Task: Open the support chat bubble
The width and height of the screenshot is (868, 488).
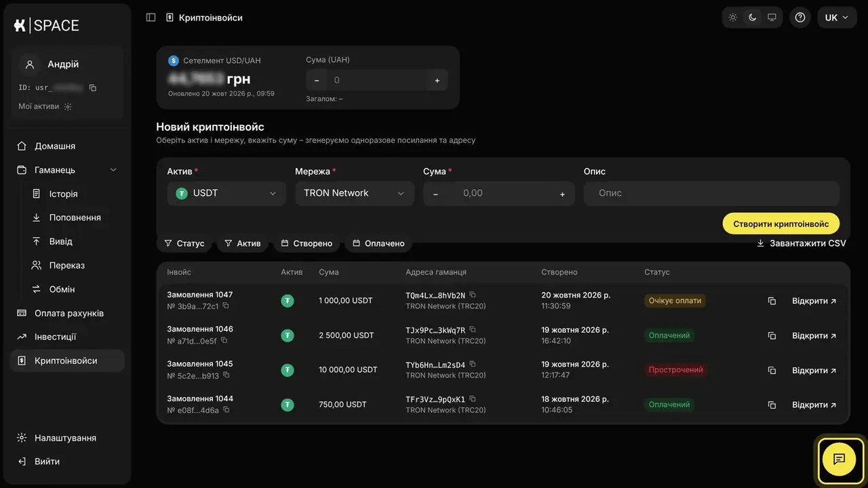Action: pyautogui.click(x=840, y=460)
